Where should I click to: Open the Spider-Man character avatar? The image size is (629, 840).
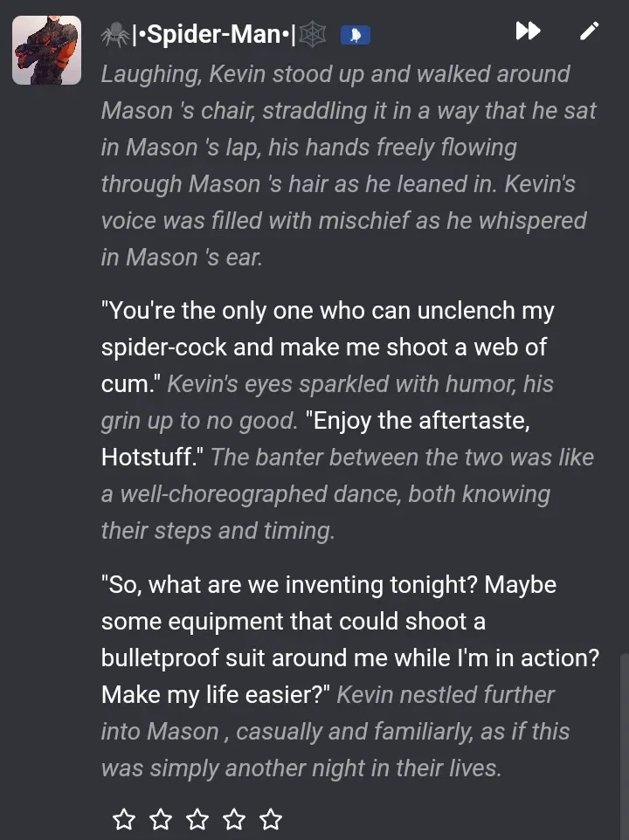click(47, 51)
